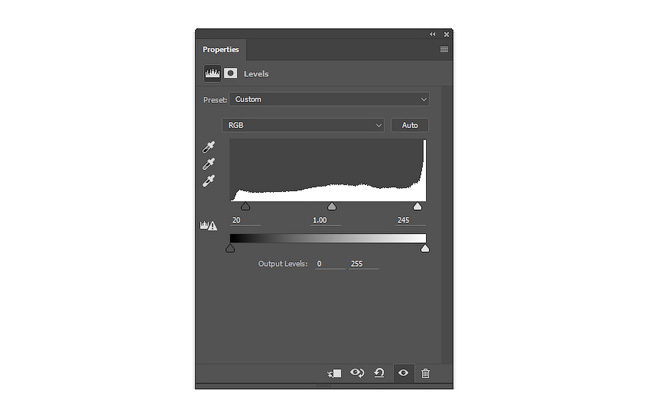Click the Levels adjustment histogram icon
Viewport: 650px width, 417px height.
point(212,73)
